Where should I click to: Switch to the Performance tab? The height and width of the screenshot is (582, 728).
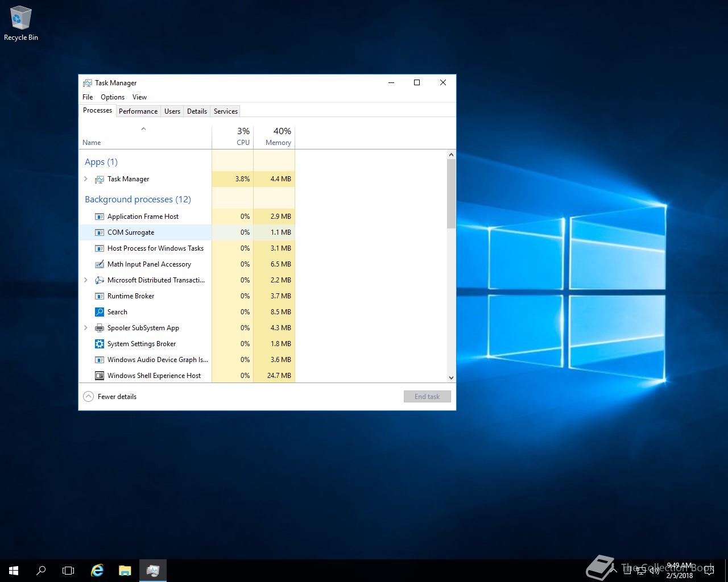pos(138,111)
